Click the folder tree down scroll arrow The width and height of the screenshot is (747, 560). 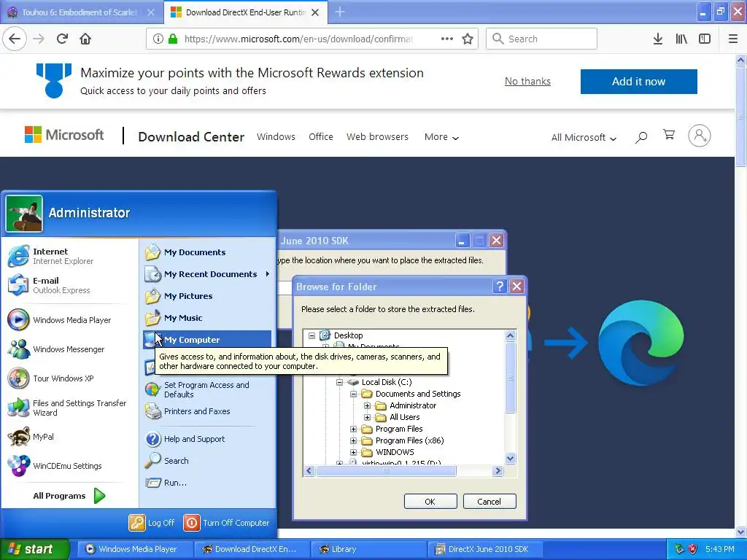click(x=510, y=459)
